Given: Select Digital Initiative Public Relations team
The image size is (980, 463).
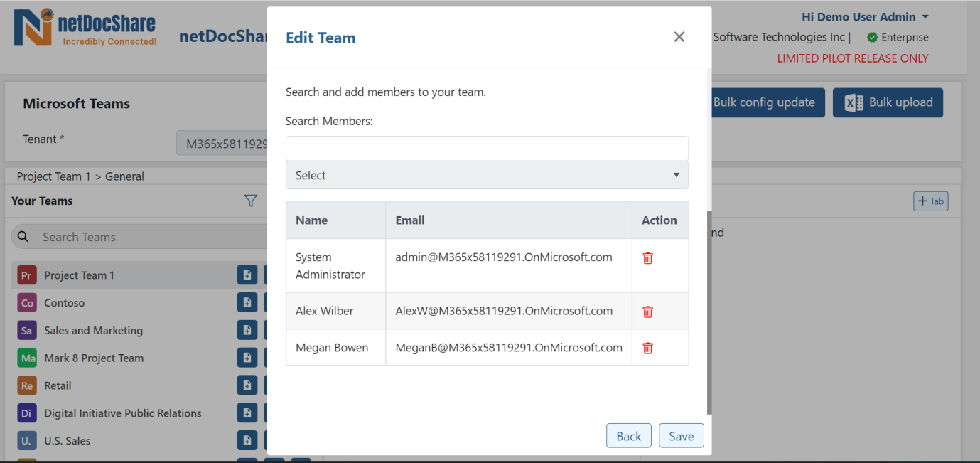Looking at the screenshot, I should click(123, 413).
